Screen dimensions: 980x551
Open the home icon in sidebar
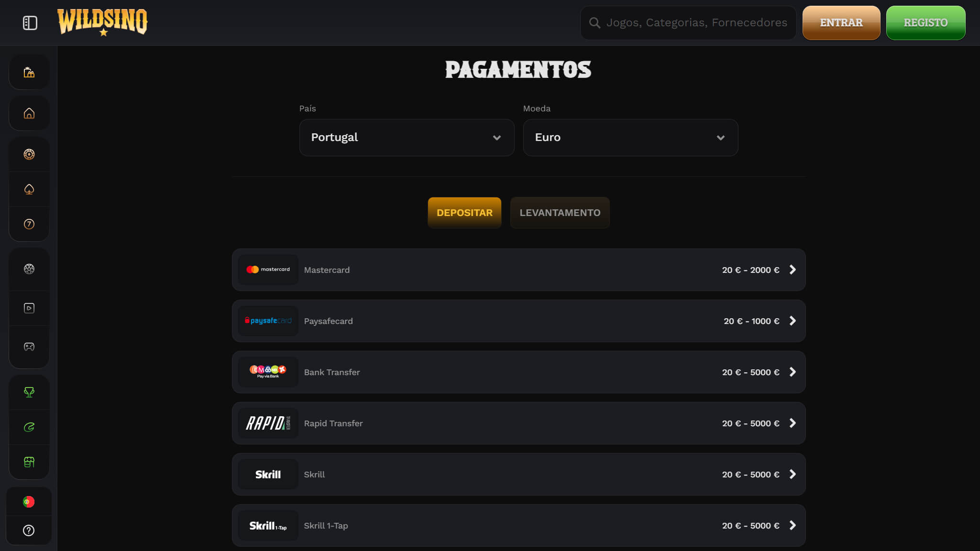coord(29,113)
